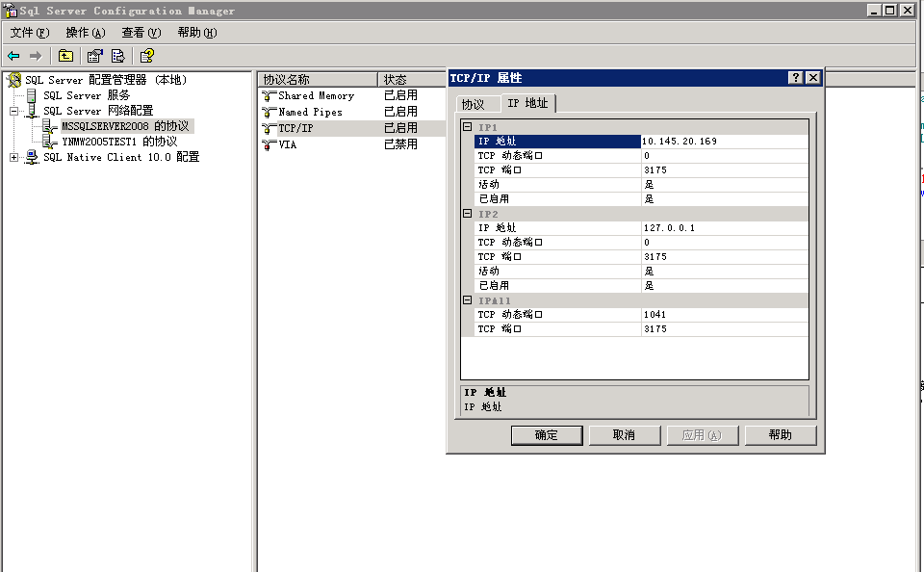Edit the IPAll TCP dynamic port value 1041
Viewport: 924px width, 572px height.
724,314
